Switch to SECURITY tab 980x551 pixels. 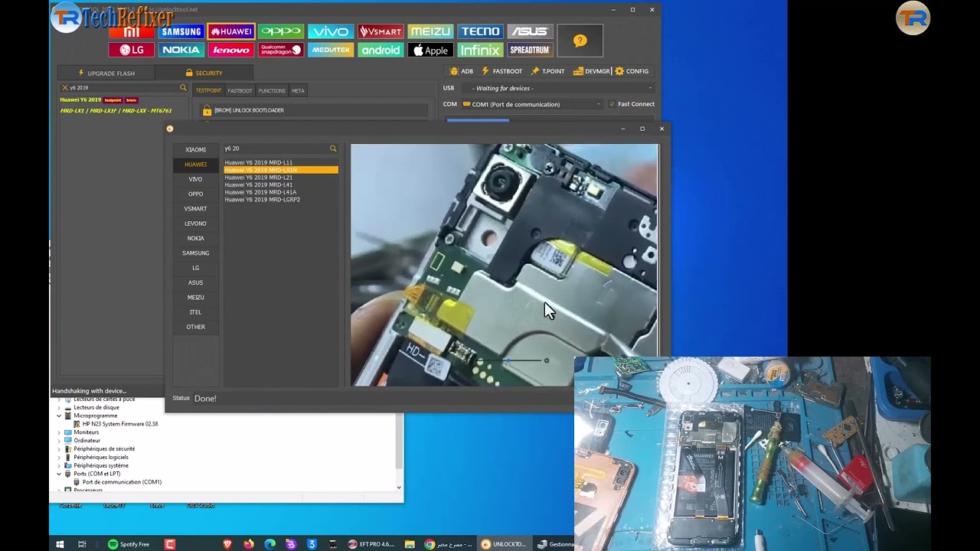204,73
